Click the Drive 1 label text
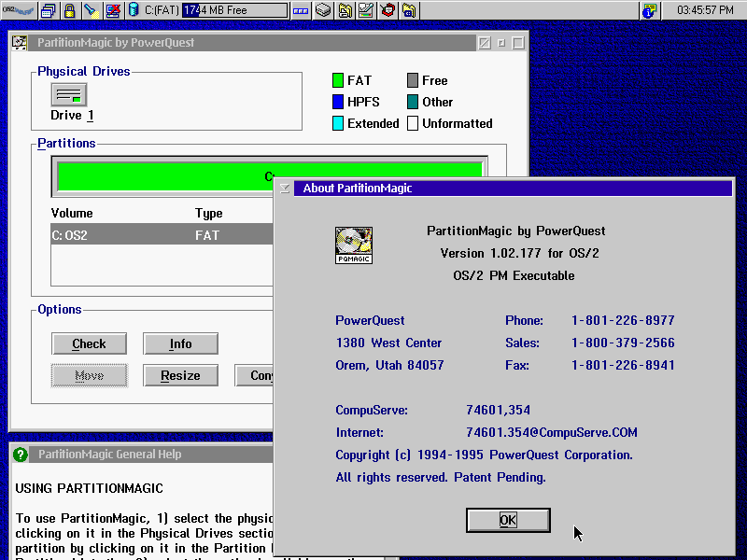Image resolution: width=747 pixels, height=560 pixels. pos(72,115)
